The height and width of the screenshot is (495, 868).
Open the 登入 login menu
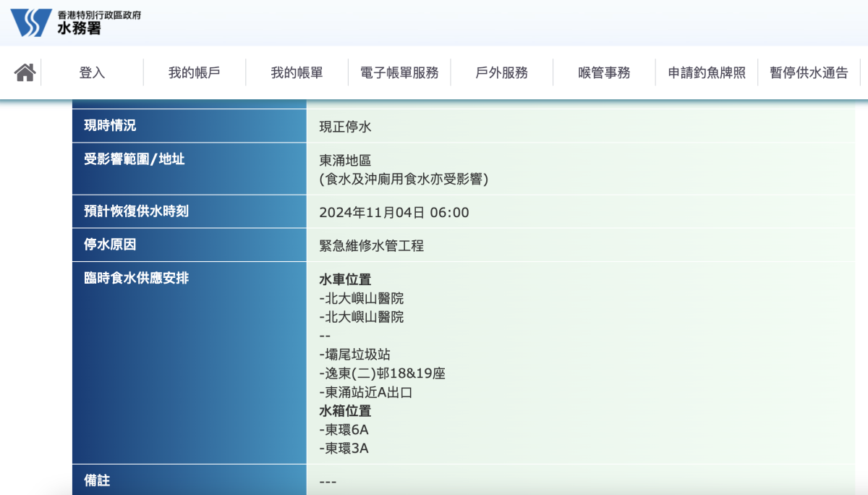(92, 73)
